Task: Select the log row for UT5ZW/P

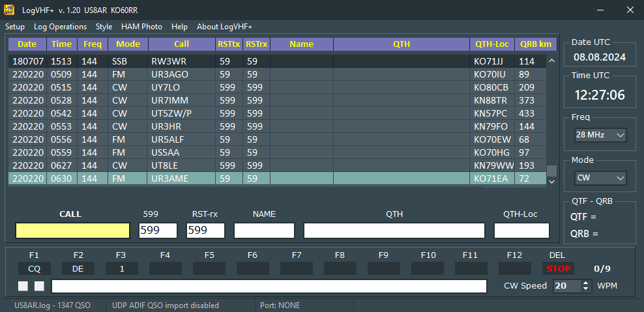Action: 277,113
